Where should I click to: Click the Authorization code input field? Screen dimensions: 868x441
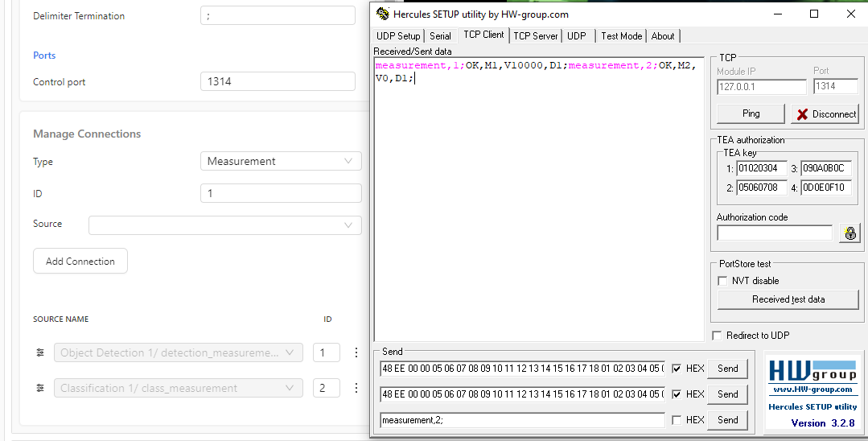point(775,233)
